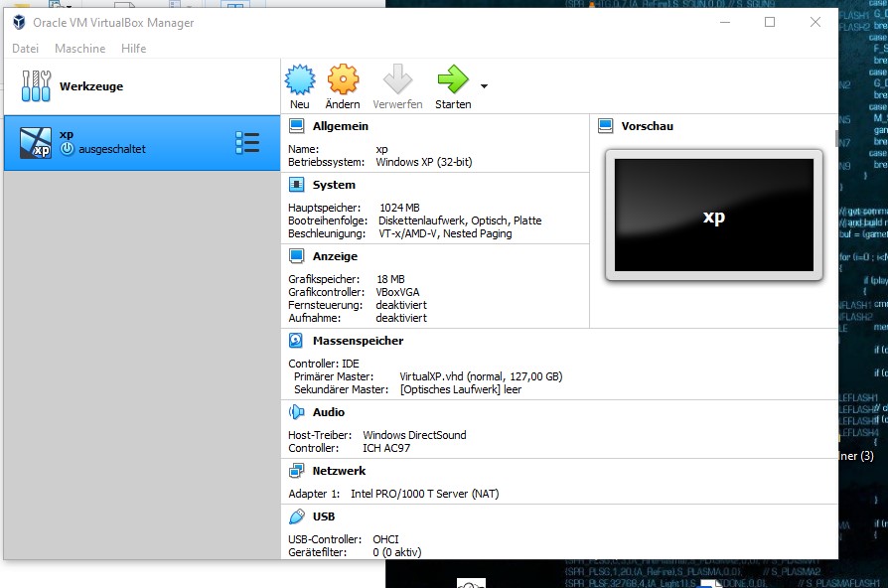The image size is (888, 588).
Task: Open VM settings with the Ändern gear icon
Action: [x=343, y=79]
